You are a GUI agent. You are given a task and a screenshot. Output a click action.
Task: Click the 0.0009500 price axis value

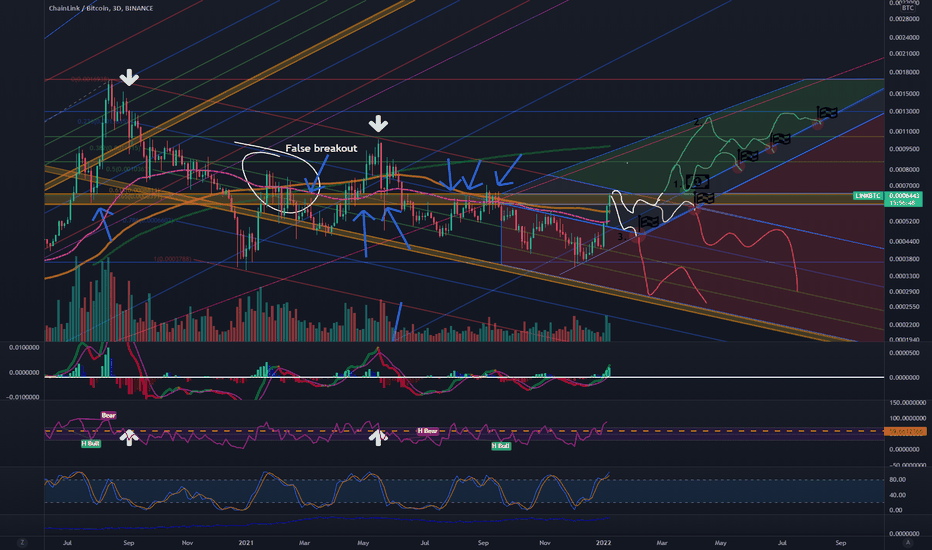[x=904, y=149]
